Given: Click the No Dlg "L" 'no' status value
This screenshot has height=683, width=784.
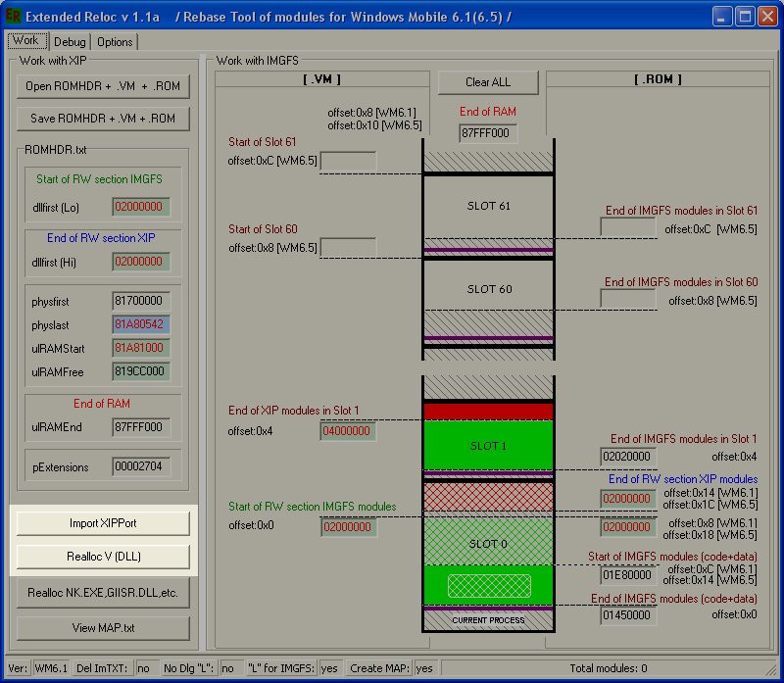Looking at the screenshot, I should [229, 668].
